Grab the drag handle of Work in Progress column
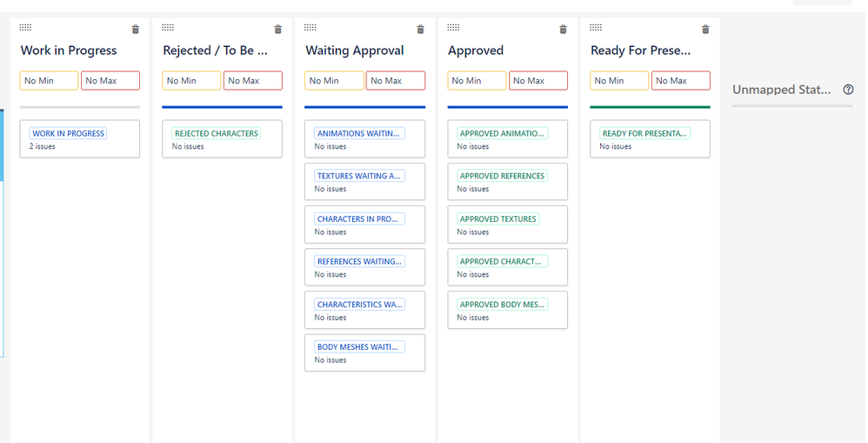 coord(25,27)
